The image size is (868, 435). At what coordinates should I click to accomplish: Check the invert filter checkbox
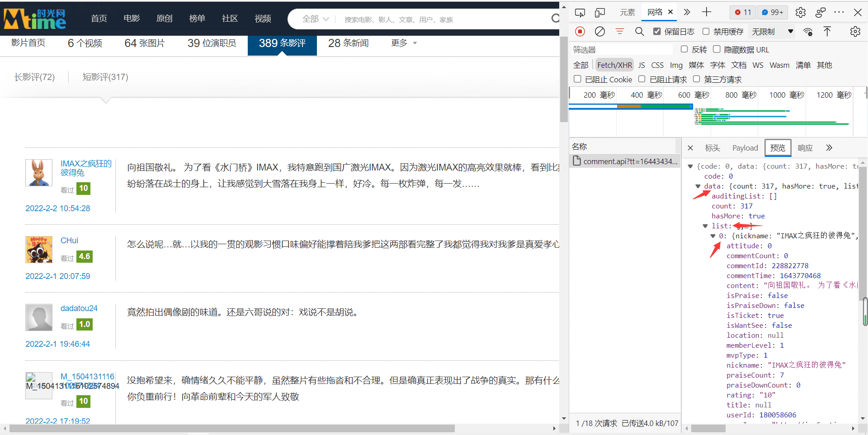[x=684, y=49]
